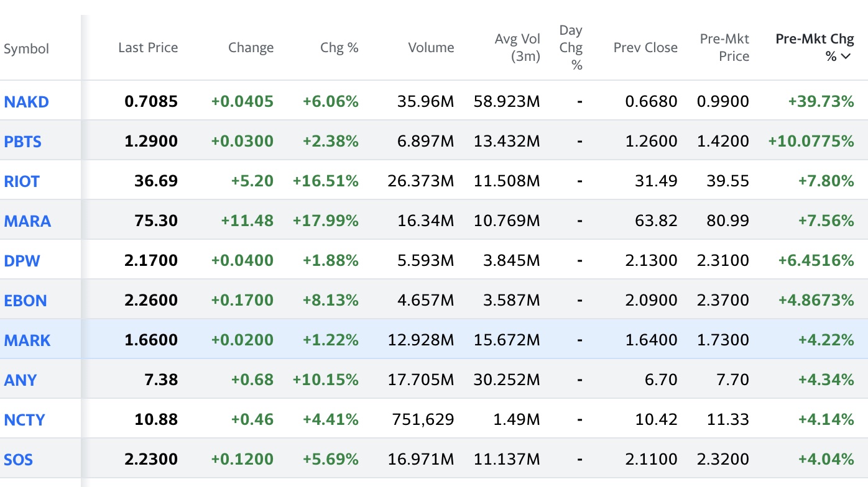
Task: Open the EBON ticker link
Action: coord(25,301)
